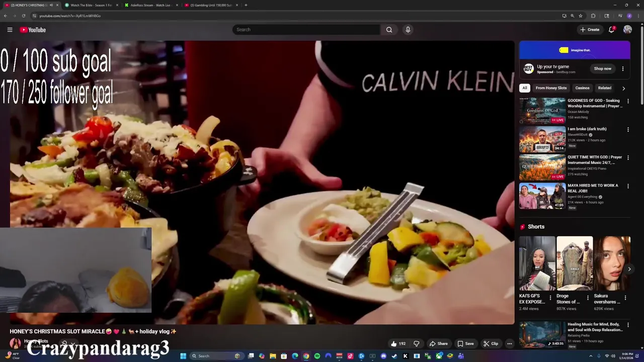644x362 pixels.
Task: Open the browser extensions puzzle icon
Action: click(593, 16)
